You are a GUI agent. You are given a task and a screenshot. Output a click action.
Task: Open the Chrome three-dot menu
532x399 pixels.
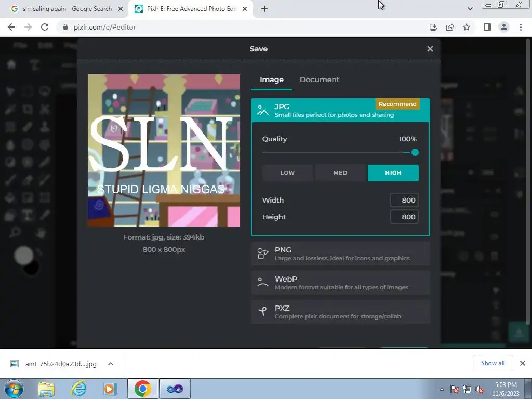(521, 27)
